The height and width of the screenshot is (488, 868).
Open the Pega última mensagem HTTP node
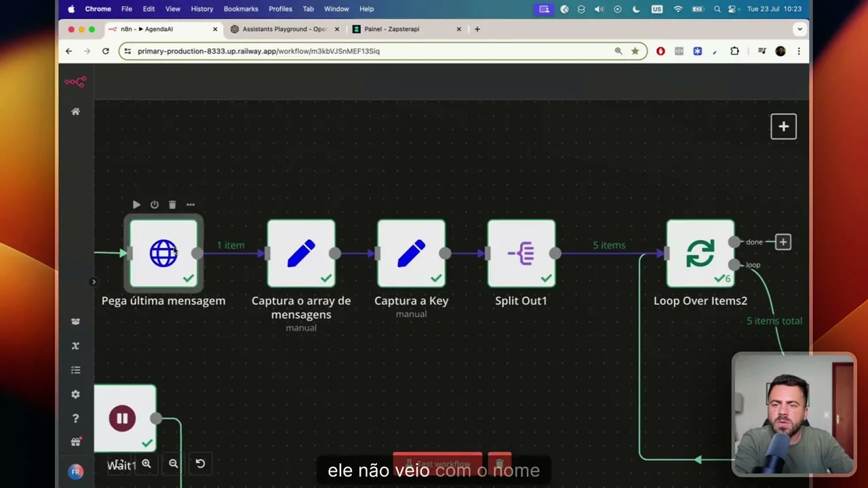point(163,253)
